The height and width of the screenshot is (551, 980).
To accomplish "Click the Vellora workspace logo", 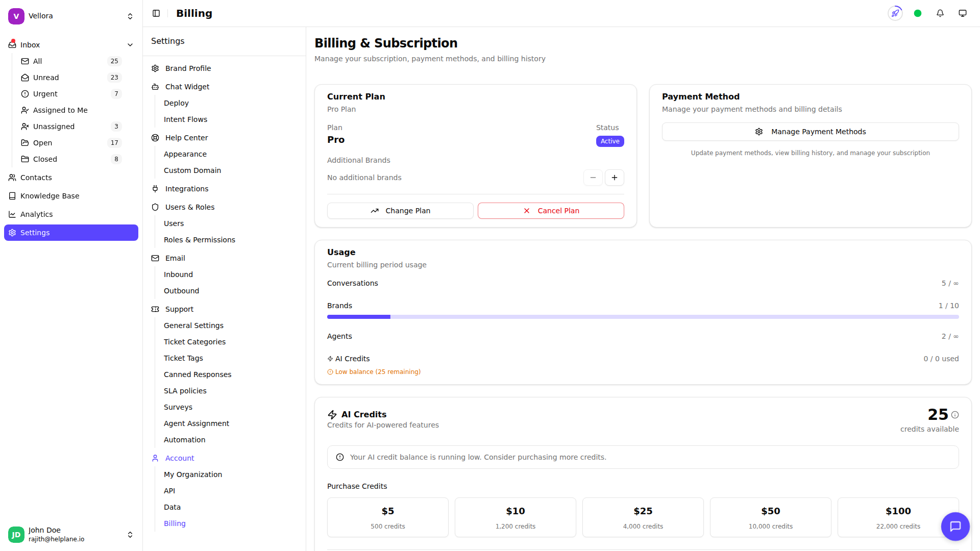I will coord(16,16).
